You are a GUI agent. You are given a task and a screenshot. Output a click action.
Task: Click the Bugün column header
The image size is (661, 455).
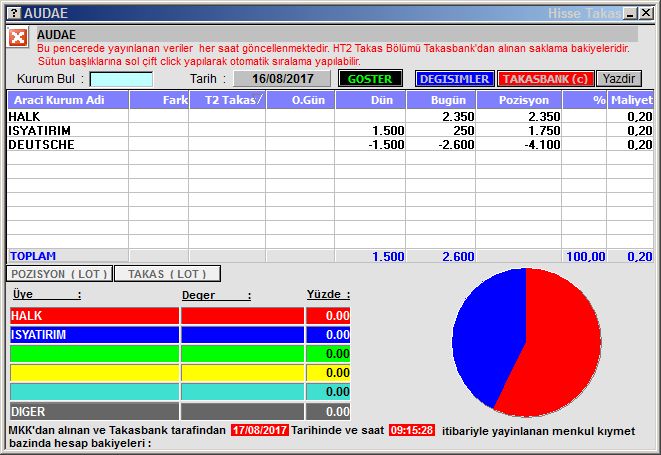(x=441, y=100)
